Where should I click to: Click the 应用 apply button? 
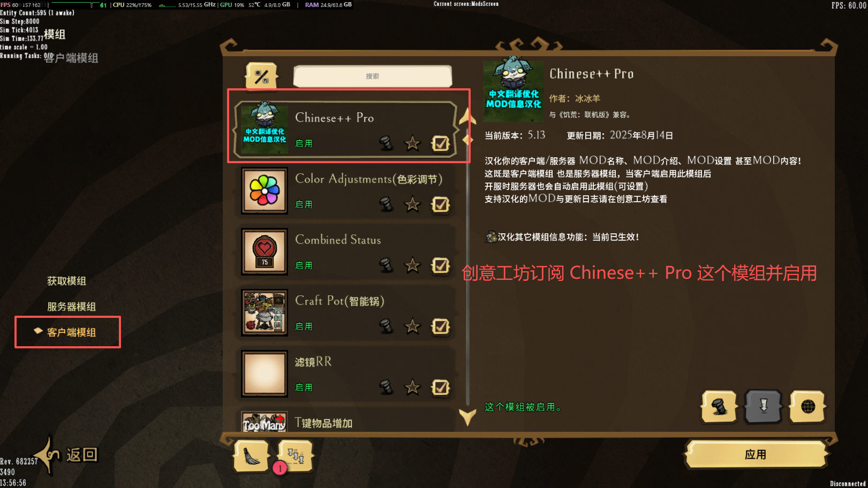click(756, 455)
